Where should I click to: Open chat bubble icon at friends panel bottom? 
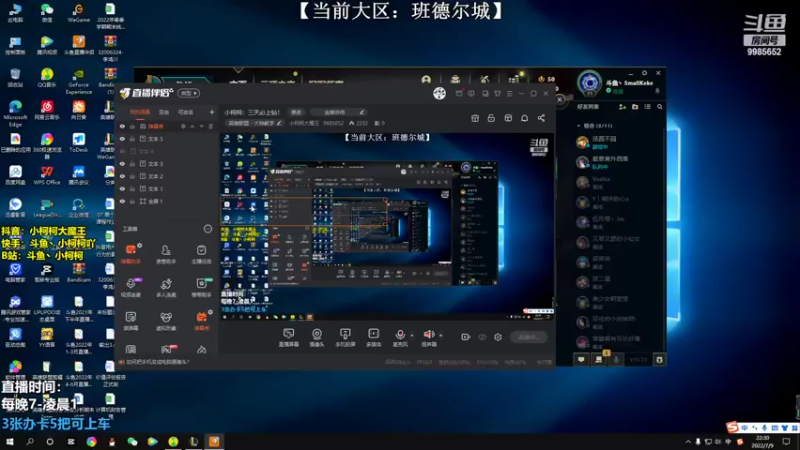[581, 360]
